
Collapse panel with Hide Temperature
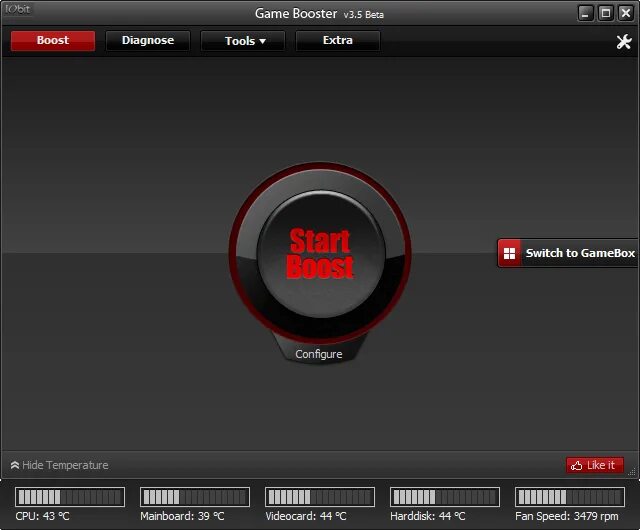click(x=60, y=465)
